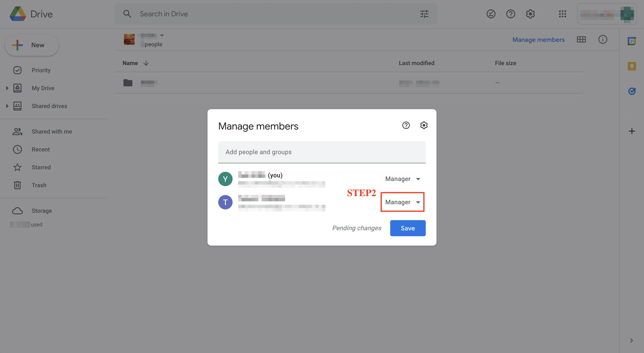Save pending member changes
Screen dimensions: 644x353
pos(407,228)
